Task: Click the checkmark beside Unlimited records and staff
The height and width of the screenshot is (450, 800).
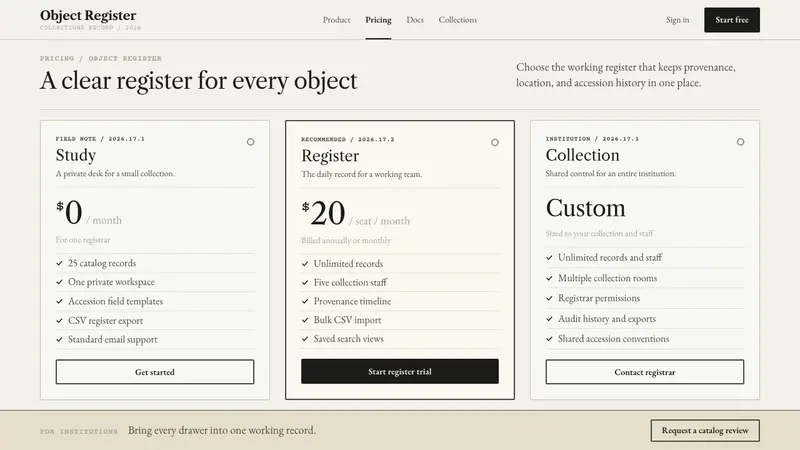Action: tap(549, 258)
